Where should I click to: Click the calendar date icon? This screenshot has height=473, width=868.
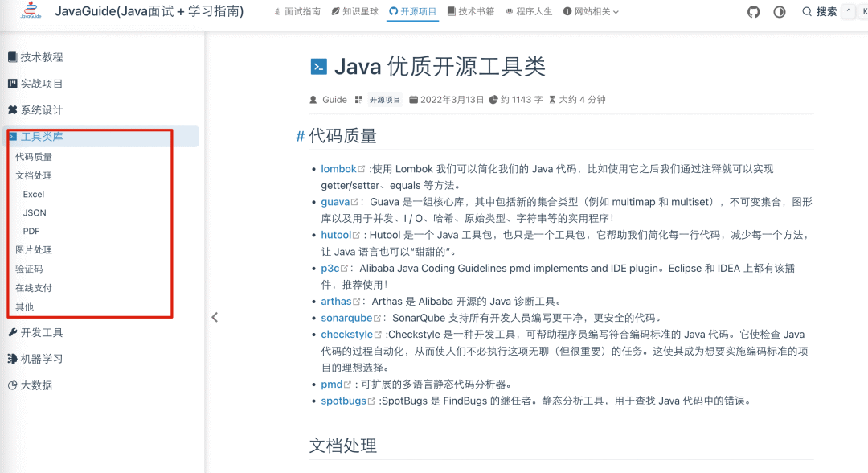[x=413, y=100]
